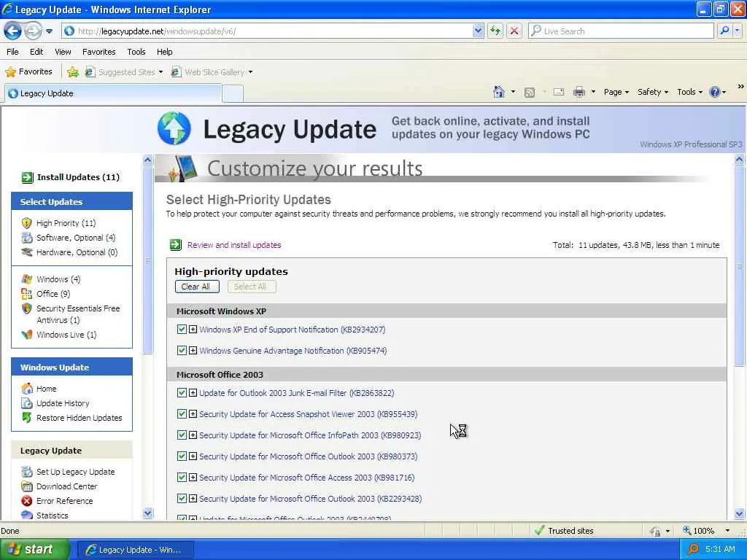The width and height of the screenshot is (747, 560).
Task: Open the address bar history dropdown
Action: click(x=478, y=31)
